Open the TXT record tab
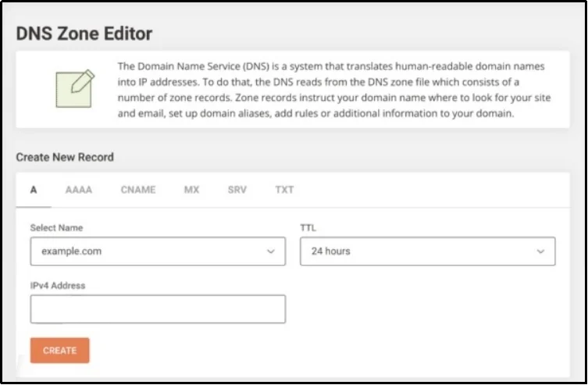588x385 pixels. pyautogui.click(x=284, y=190)
